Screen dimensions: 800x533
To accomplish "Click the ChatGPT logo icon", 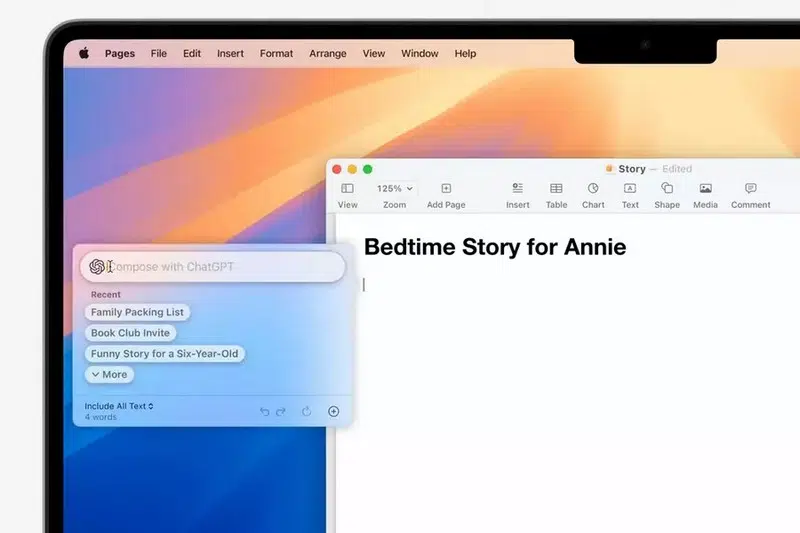I will click(96, 266).
